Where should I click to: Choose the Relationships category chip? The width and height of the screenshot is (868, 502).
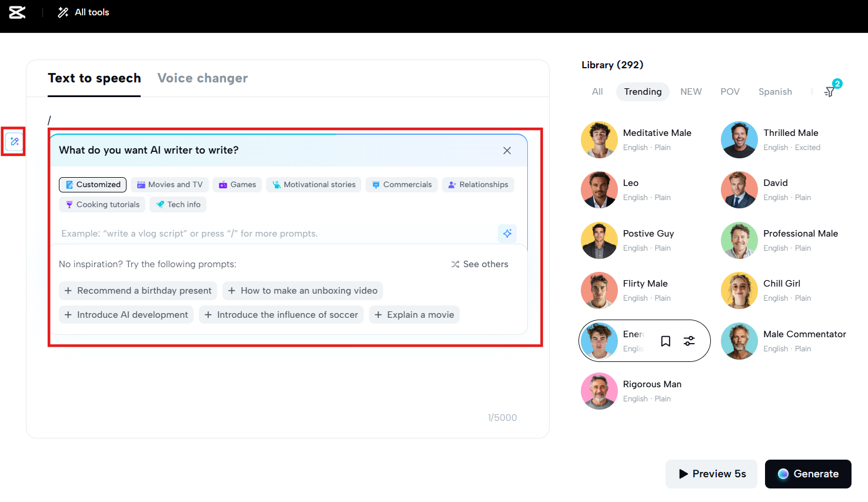(478, 185)
